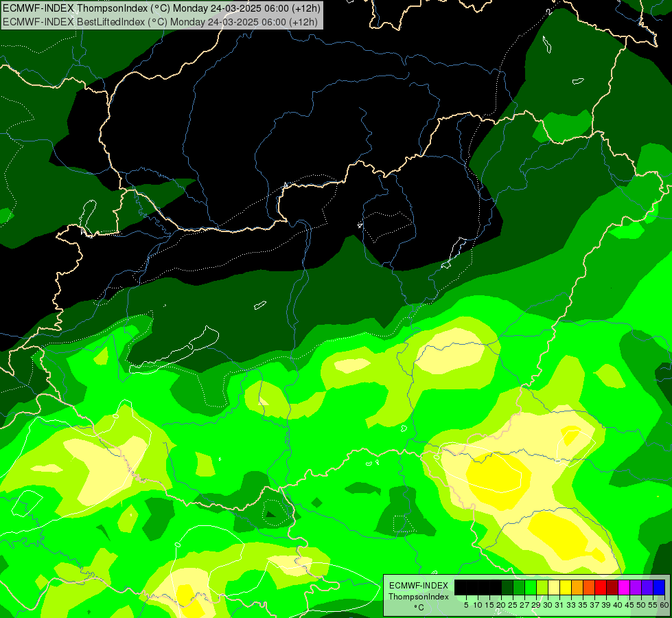
Task: Click the legend label ThompsonIndex
Action: click(419, 597)
